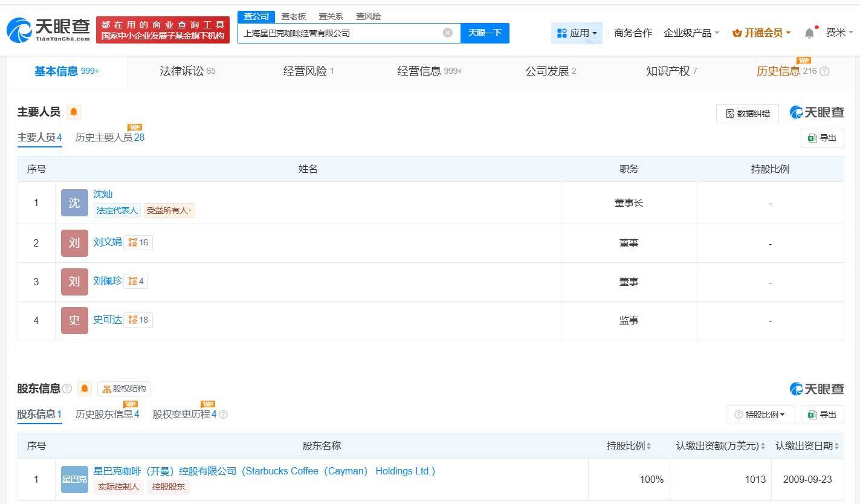860x504 pixels.
Task: Open 历史信息 tab
Action: 786,71
